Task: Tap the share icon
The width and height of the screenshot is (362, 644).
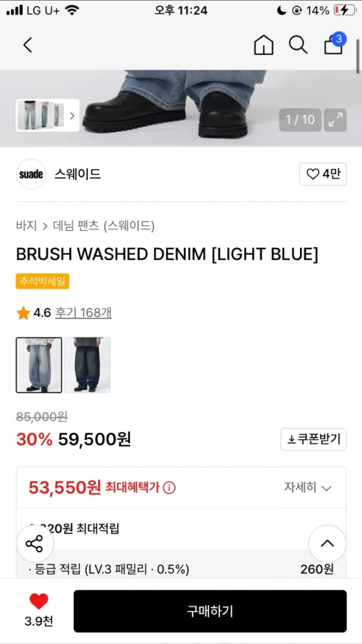Action: point(35,544)
